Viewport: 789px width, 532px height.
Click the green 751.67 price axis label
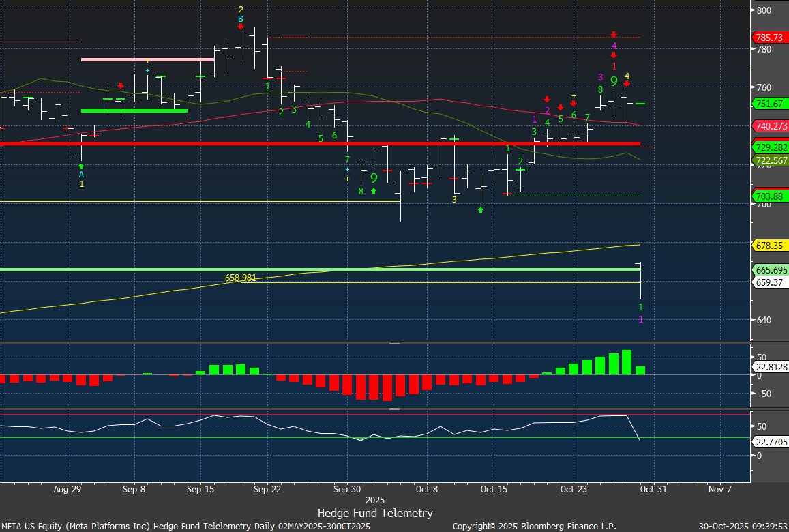click(769, 104)
